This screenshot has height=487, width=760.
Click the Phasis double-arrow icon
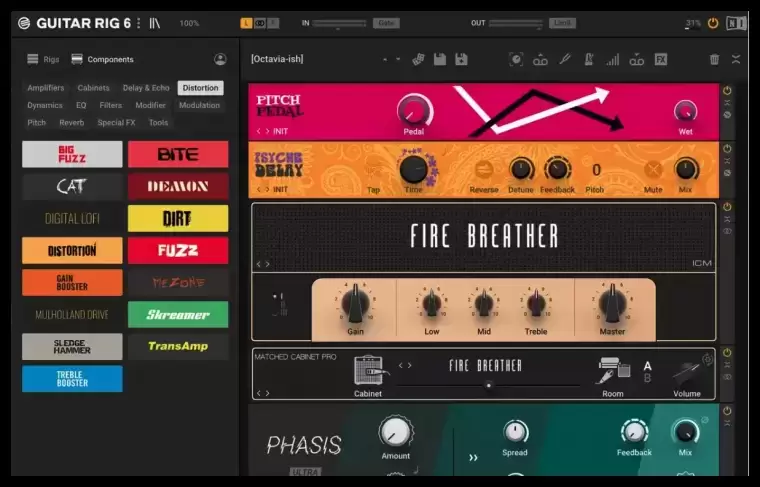click(x=473, y=457)
